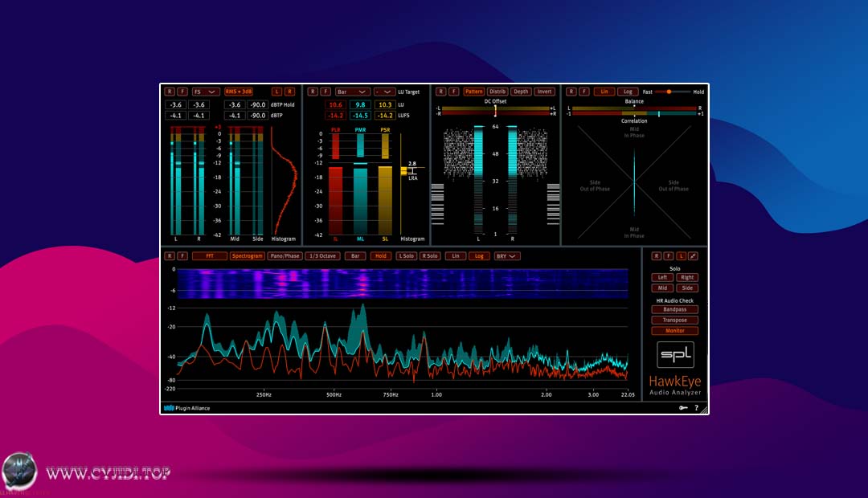Viewport: 868px width, 498px height.
Task: Open the BRY color scheme dropdown
Action: pyautogui.click(x=506, y=256)
